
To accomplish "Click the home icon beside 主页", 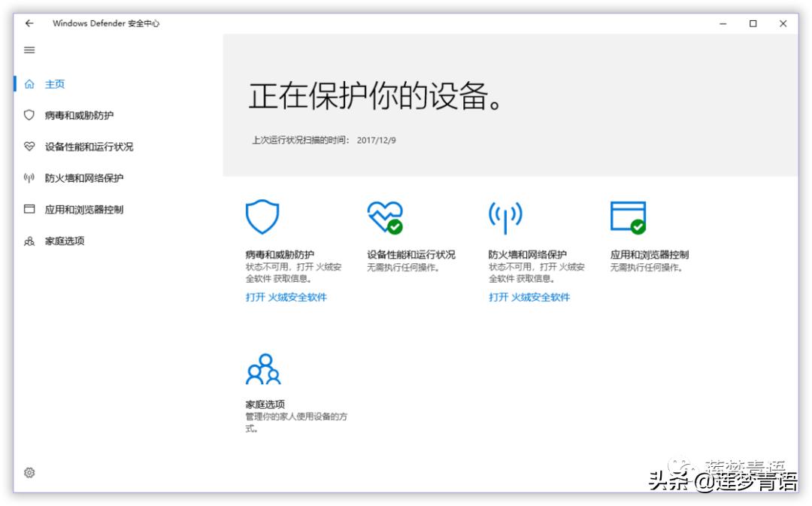I will 29,84.
